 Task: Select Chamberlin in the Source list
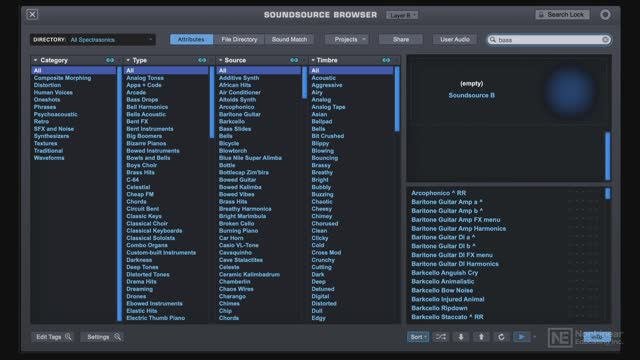[x=235, y=282]
